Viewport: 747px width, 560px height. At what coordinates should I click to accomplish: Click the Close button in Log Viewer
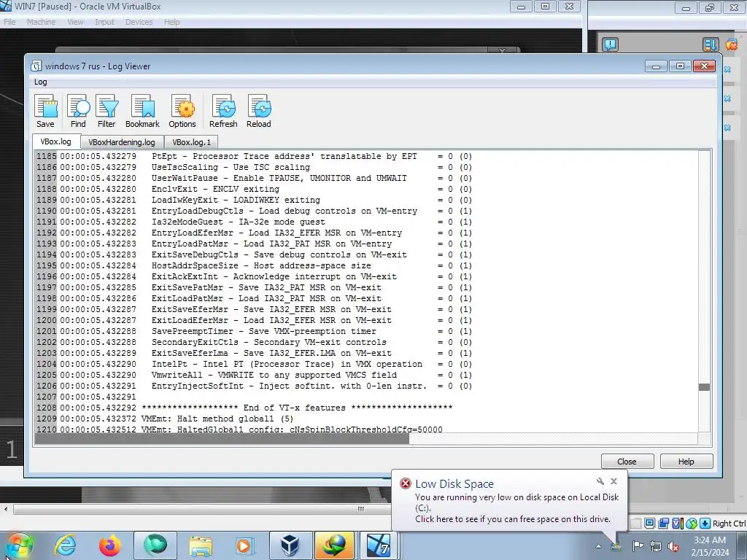(x=627, y=462)
